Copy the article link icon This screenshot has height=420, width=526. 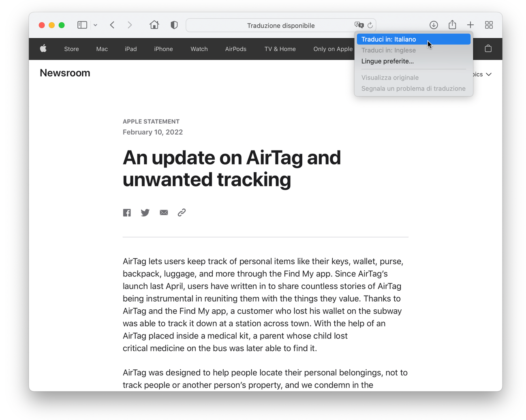coord(182,213)
